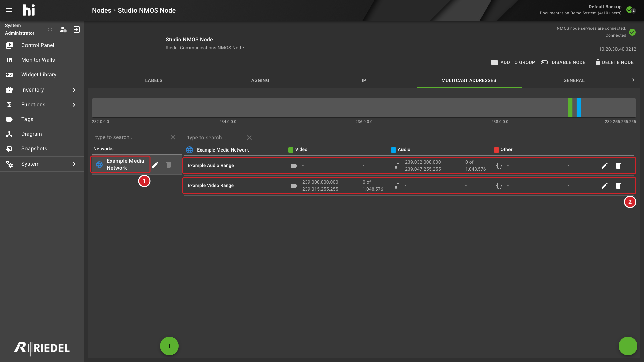Expand the System submenu chevron
This screenshot has height=362, width=644.
pos(74,164)
